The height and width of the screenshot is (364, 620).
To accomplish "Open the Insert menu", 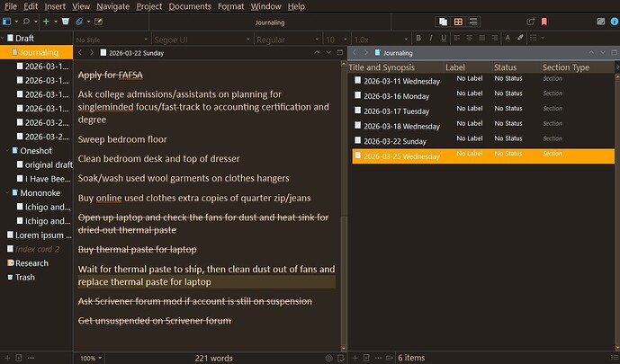I will point(55,6).
